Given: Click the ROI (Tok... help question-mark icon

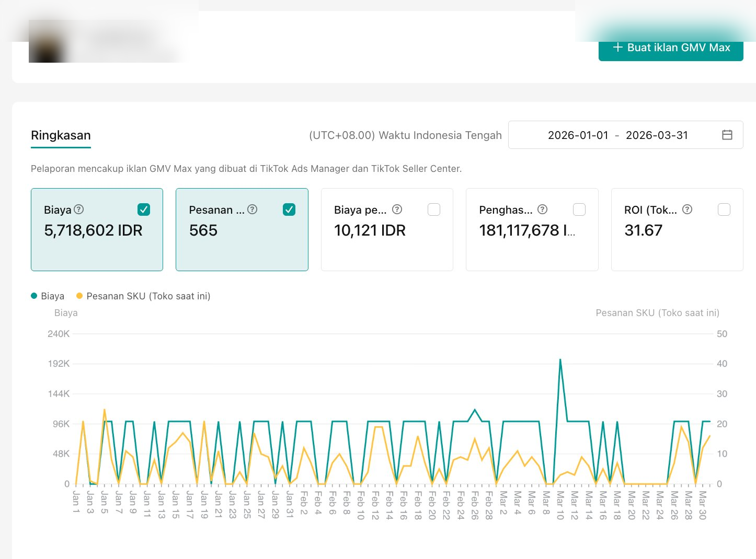Looking at the screenshot, I should (x=688, y=209).
